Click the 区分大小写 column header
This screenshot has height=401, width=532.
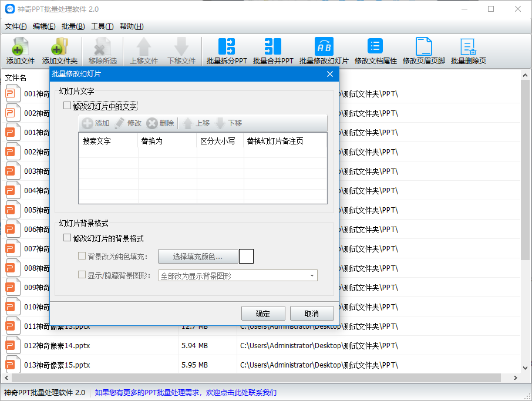[x=220, y=141]
